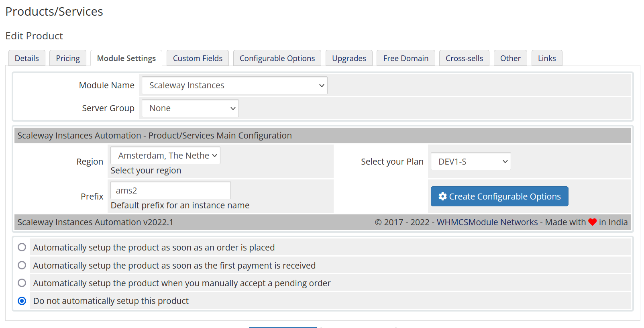Switch to the Details tab
644x328 pixels.
[27, 58]
